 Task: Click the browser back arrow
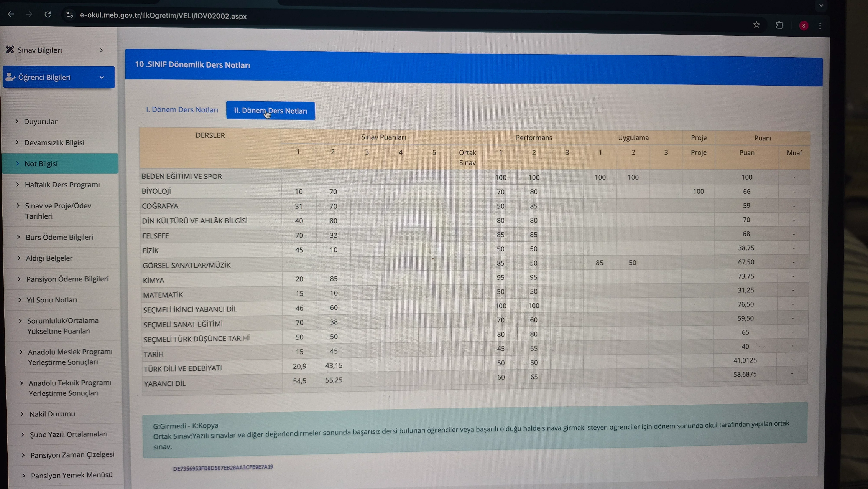click(11, 14)
